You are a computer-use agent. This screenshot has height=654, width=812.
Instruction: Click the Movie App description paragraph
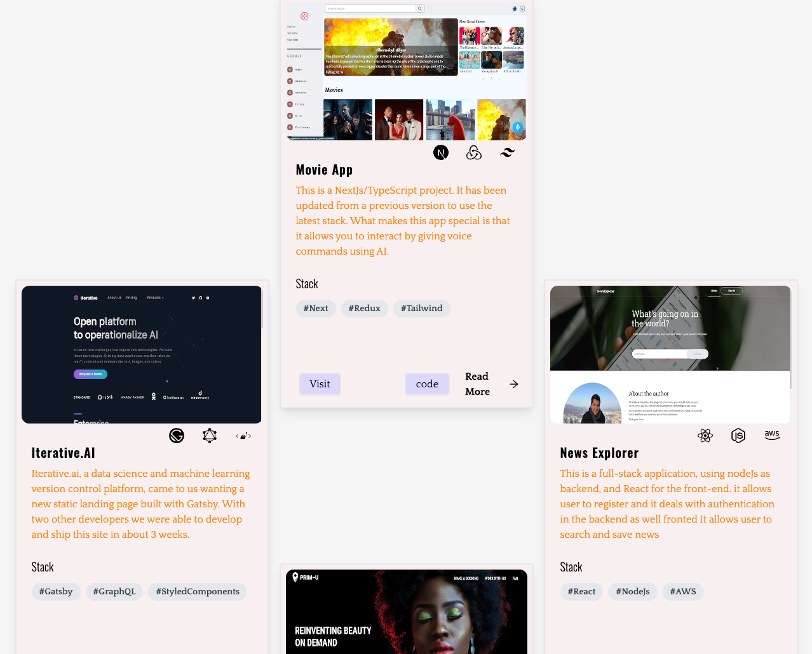pos(403,221)
